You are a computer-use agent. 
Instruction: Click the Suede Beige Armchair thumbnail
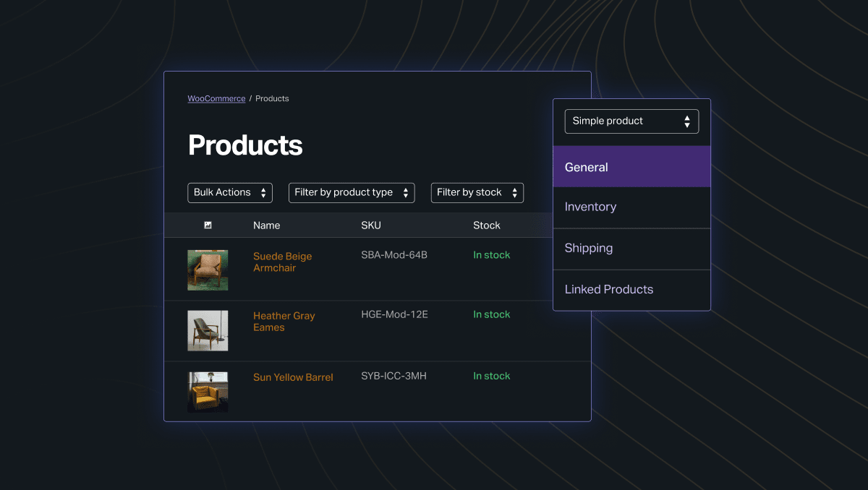tap(208, 270)
